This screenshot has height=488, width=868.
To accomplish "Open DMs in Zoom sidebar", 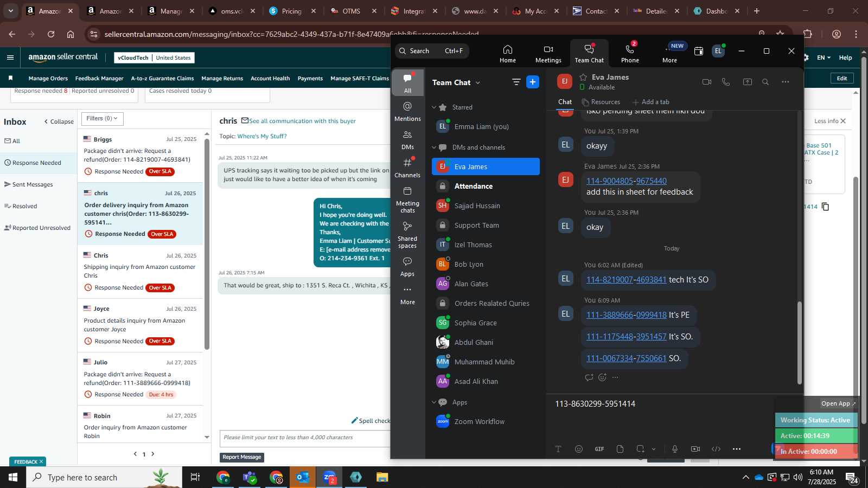I will tap(407, 139).
